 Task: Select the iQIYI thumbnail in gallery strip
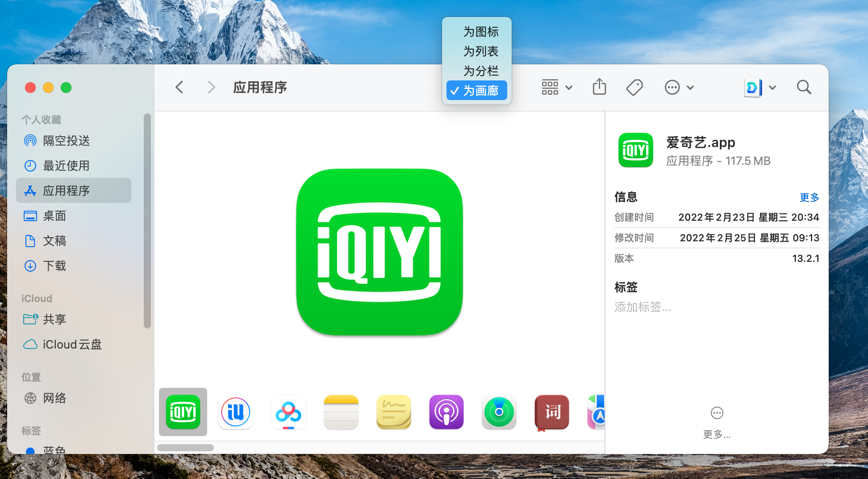tap(183, 412)
